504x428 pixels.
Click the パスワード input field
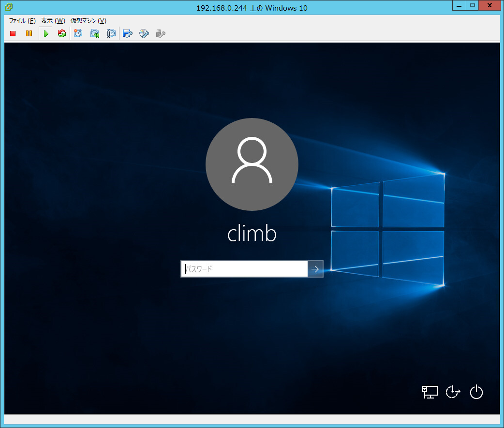coord(244,269)
